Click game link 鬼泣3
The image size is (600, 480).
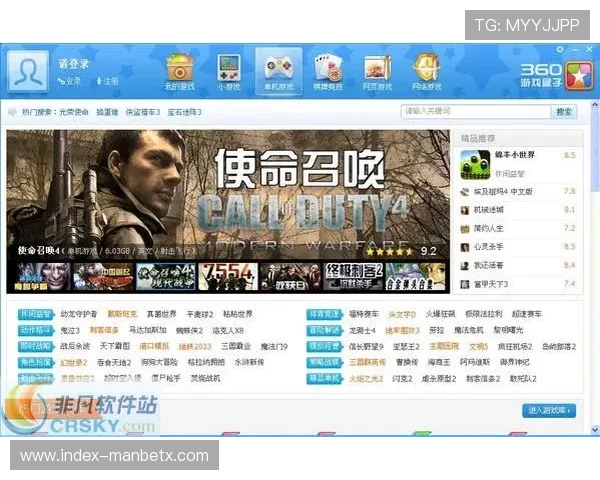point(70,330)
